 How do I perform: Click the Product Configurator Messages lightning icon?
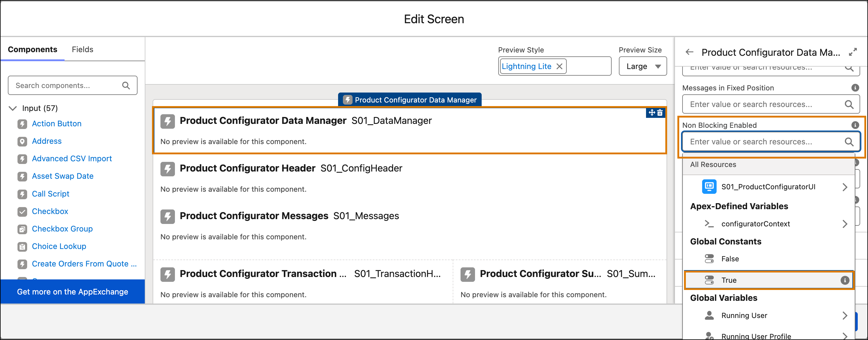coord(167,216)
